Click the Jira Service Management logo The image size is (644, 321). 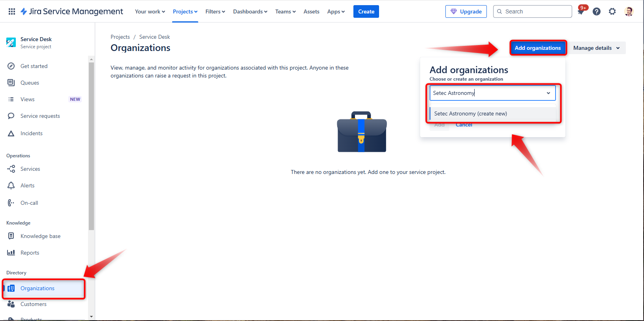[x=71, y=11]
